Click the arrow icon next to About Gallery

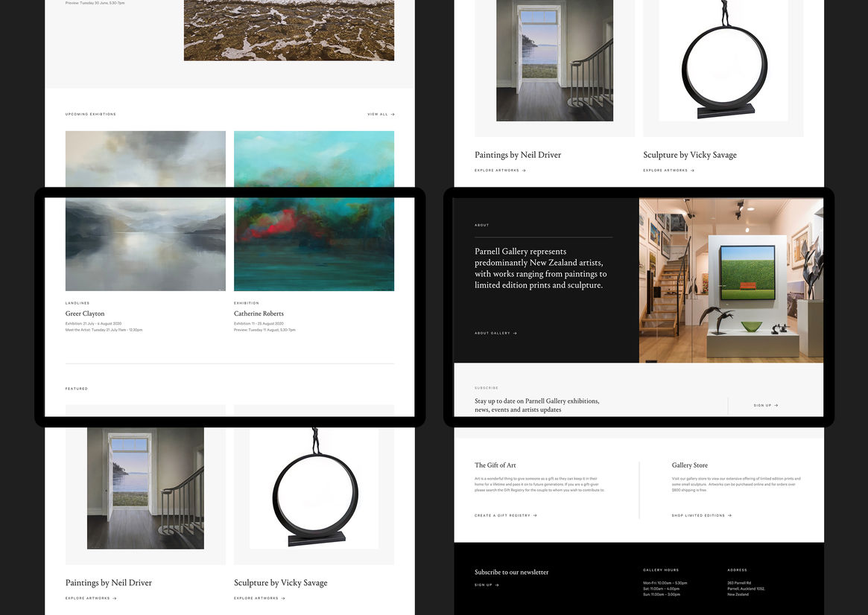515,334
